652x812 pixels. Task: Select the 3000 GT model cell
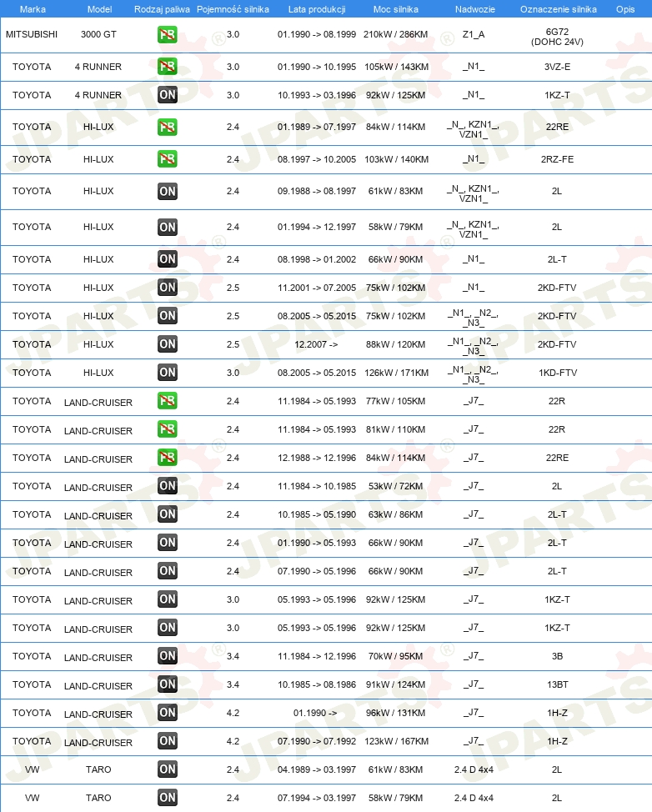click(x=98, y=34)
